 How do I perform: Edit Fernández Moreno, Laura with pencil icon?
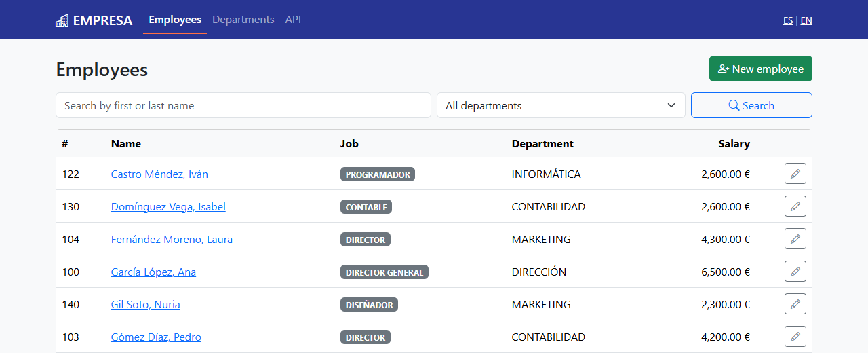[795, 239]
